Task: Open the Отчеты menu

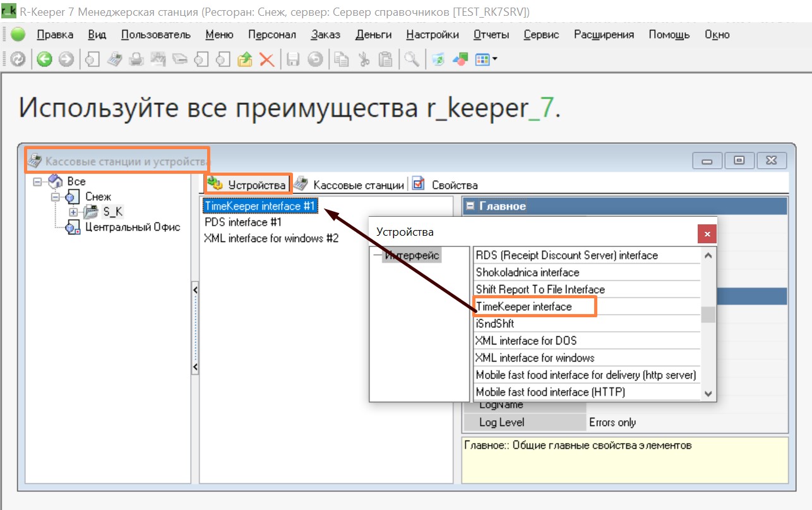Action: (491, 35)
